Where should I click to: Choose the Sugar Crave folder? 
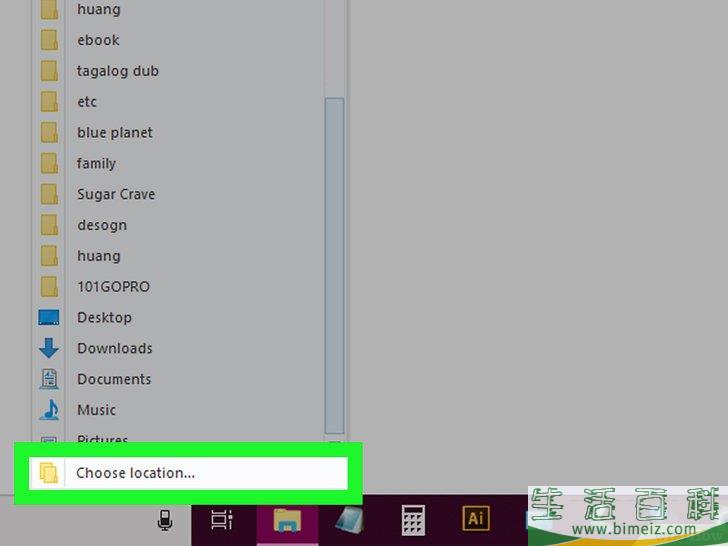pyautogui.click(x=115, y=195)
